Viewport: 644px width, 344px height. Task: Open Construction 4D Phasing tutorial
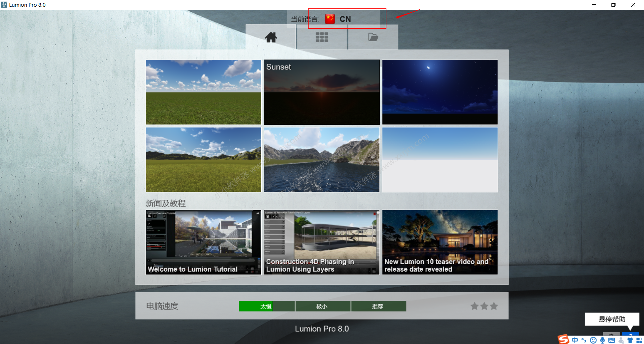(322, 242)
